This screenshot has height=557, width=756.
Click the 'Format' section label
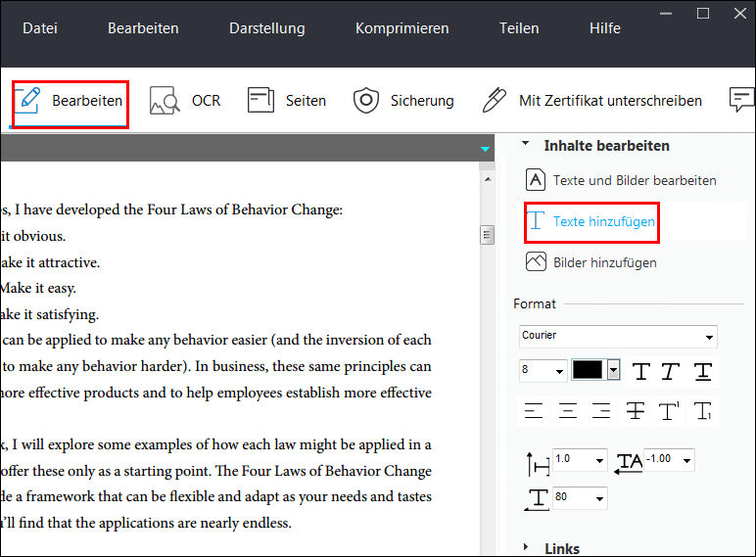[535, 304]
